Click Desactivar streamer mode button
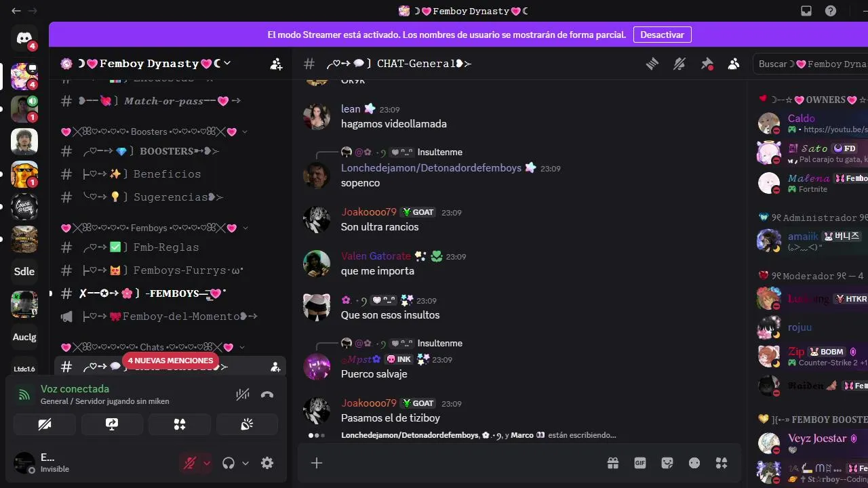868x488 pixels. coord(662,35)
